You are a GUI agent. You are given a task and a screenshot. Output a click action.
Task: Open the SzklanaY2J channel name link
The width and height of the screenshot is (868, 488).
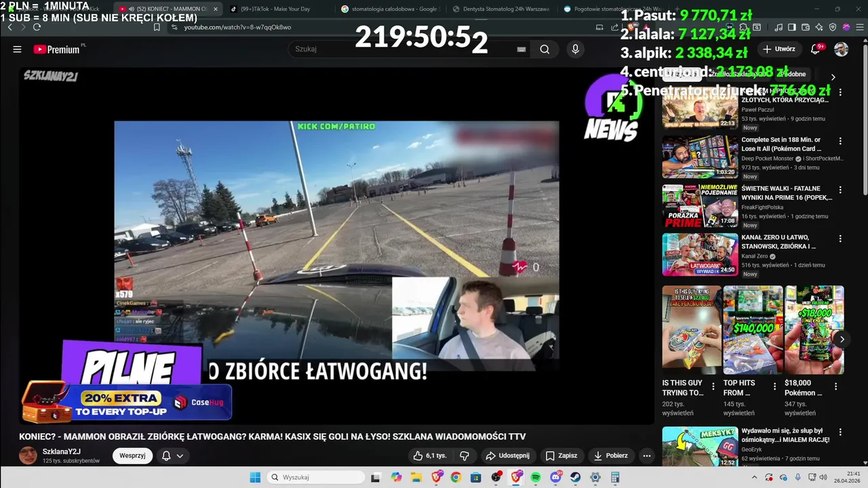[62, 451]
